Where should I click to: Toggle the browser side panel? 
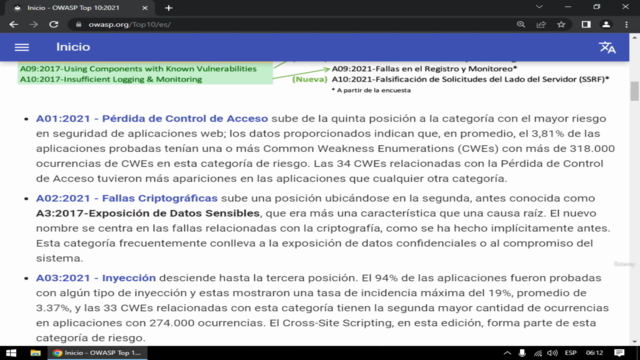click(586, 24)
